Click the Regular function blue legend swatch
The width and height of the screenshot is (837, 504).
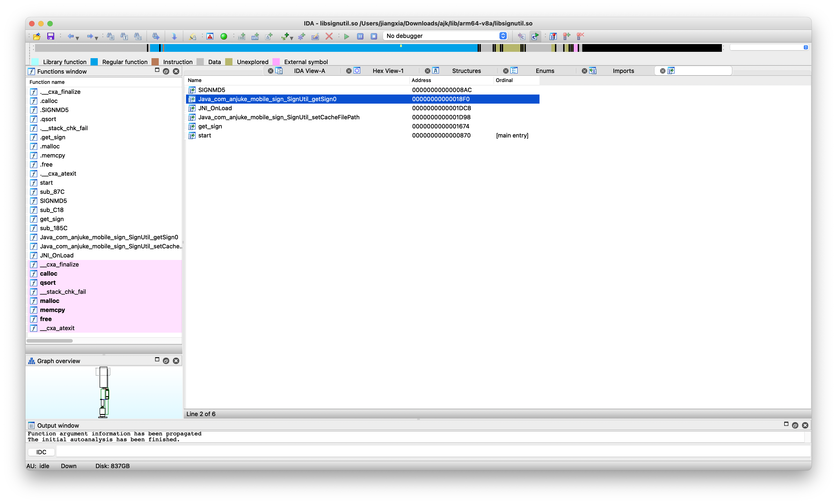pos(94,62)
